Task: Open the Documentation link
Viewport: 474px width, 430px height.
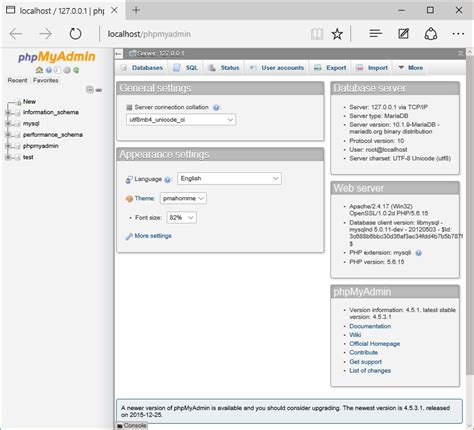Action: [370, 326]
